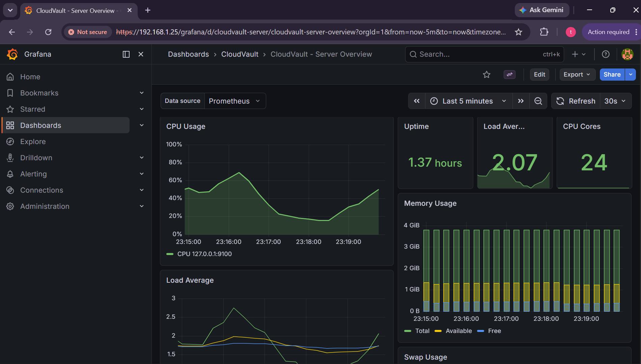Open the browser Extensions puzzle icon
This screenshot has height=364, width=641.
[x=544, y=32]
